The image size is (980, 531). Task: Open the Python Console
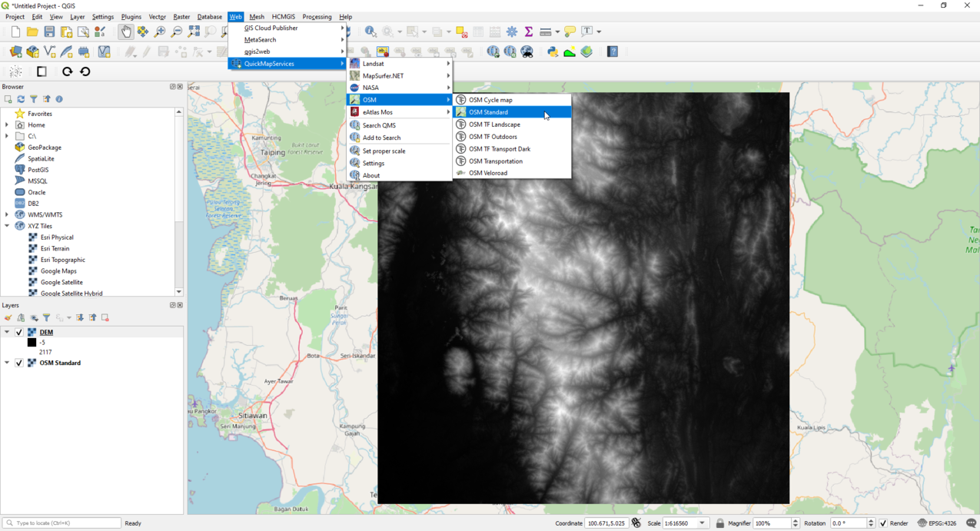[553, 51]
